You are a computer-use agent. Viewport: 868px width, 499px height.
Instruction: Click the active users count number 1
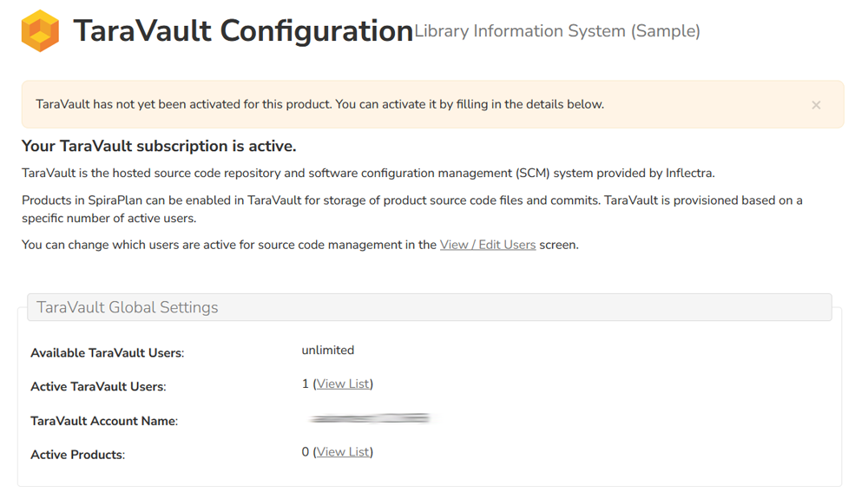306,384
